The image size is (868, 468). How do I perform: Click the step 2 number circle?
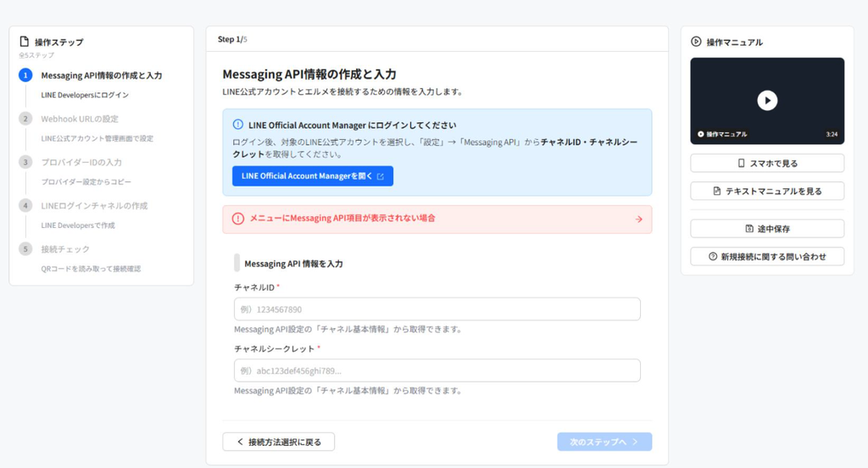pyautogui.click(x=25, y=119)
